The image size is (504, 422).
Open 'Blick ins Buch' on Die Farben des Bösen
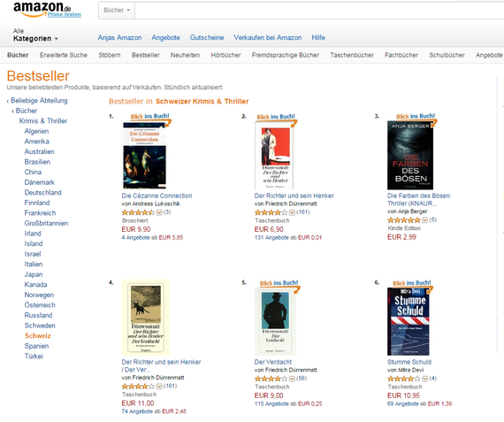coord(416,117)
